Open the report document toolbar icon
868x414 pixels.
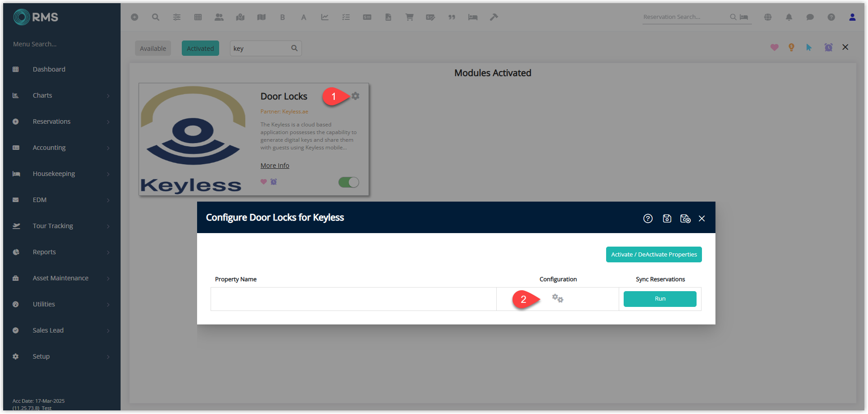coord(388,17)
